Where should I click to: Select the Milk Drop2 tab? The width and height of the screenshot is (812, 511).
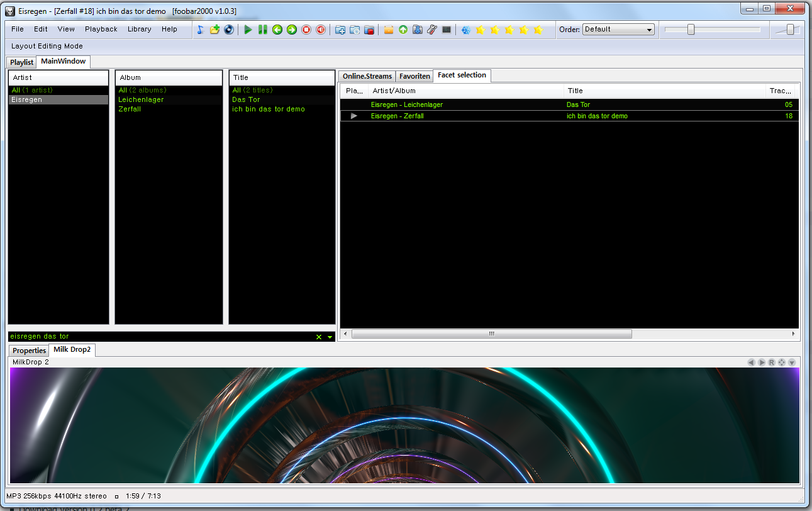(72, 350)
